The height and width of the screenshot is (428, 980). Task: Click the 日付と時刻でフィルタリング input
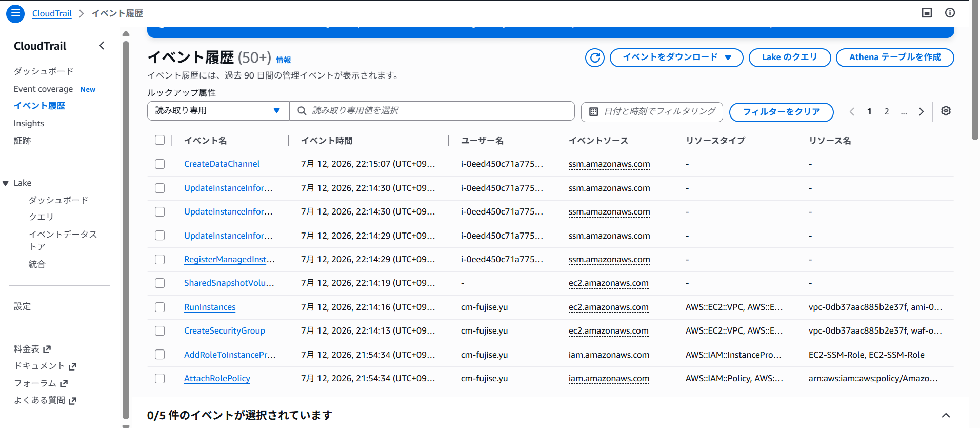(652, 112)
